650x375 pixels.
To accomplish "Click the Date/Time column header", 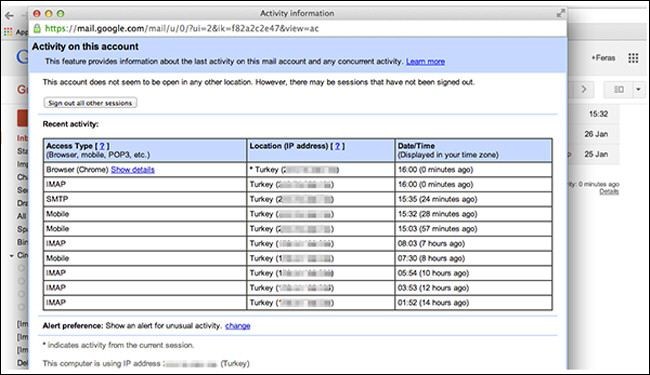I will click(x=473, y=150).
